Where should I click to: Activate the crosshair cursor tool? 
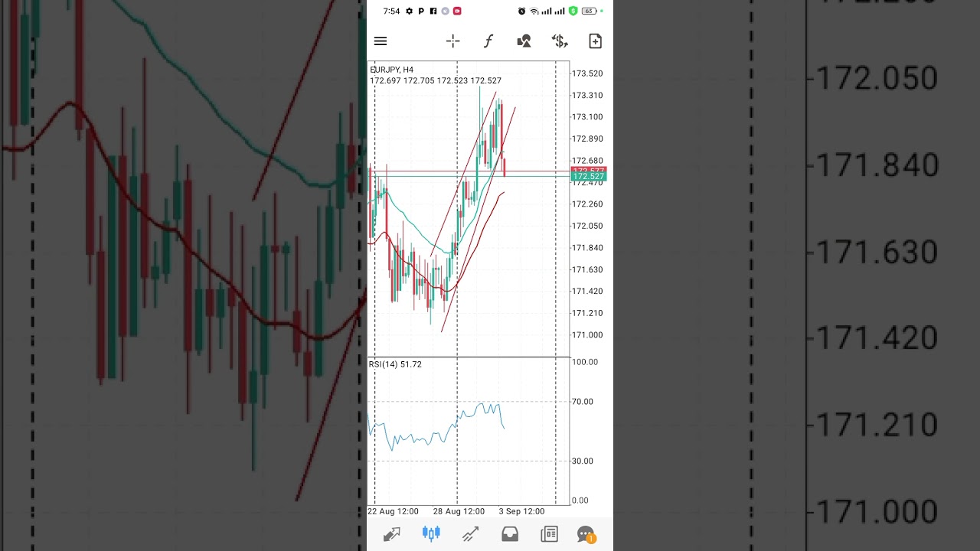(453, 41)
